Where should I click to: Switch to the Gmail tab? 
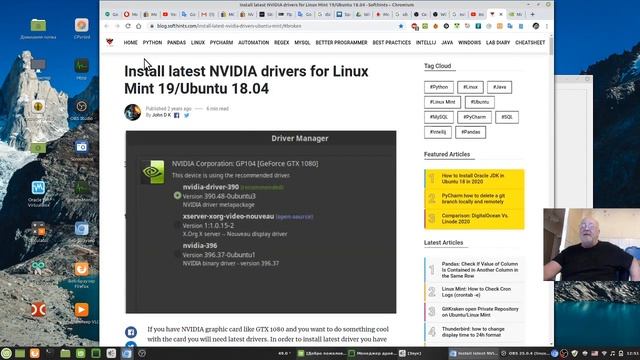[x=208, y=14]
